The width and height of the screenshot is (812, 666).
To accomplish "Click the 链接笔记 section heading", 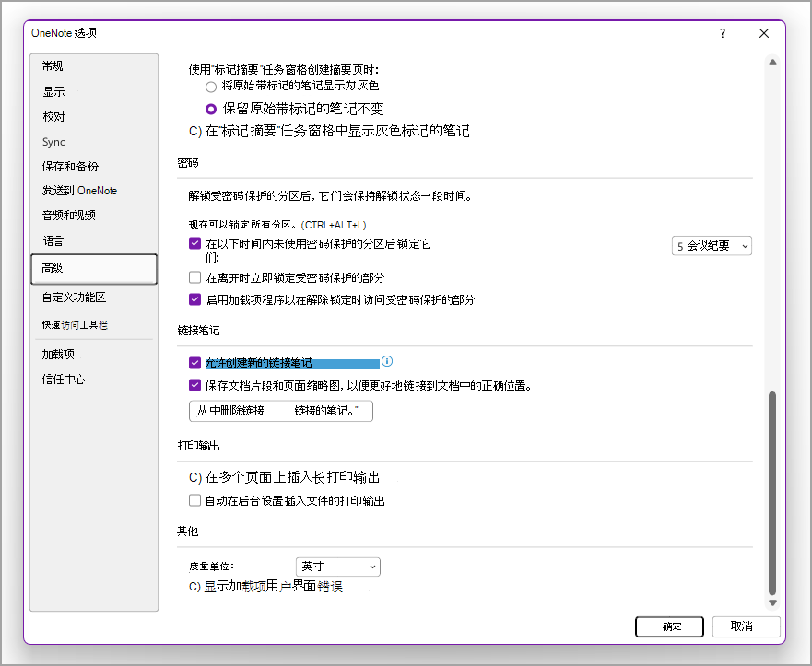I will [x=199, y=330].
